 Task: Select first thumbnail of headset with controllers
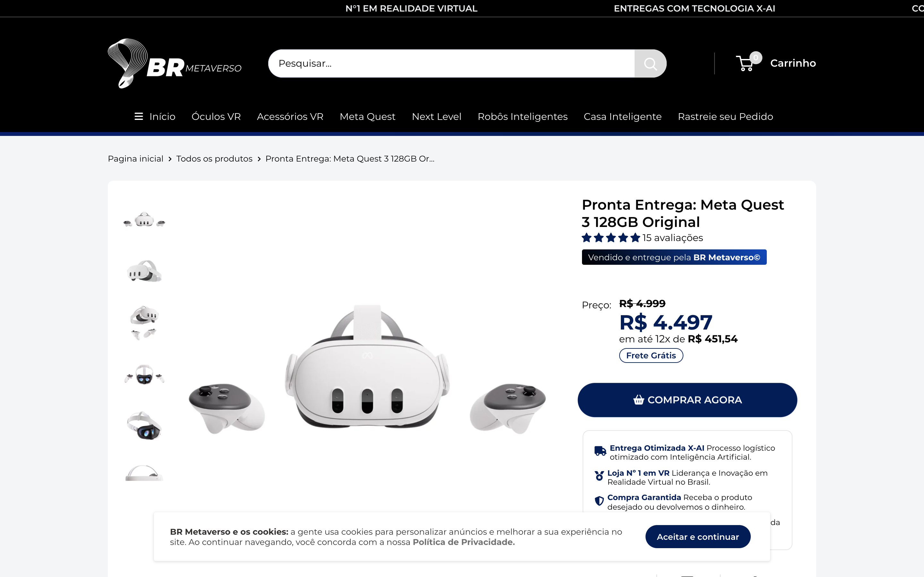(144, 220)
